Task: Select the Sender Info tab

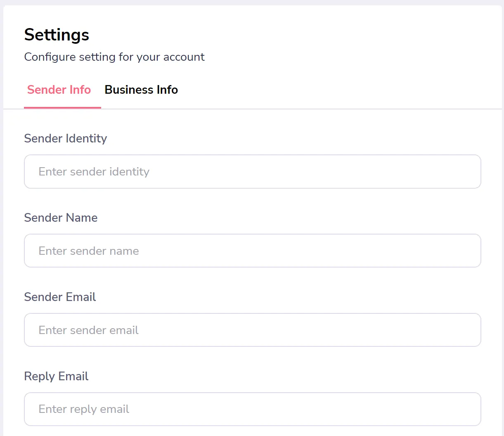Action: pos(59,90)
